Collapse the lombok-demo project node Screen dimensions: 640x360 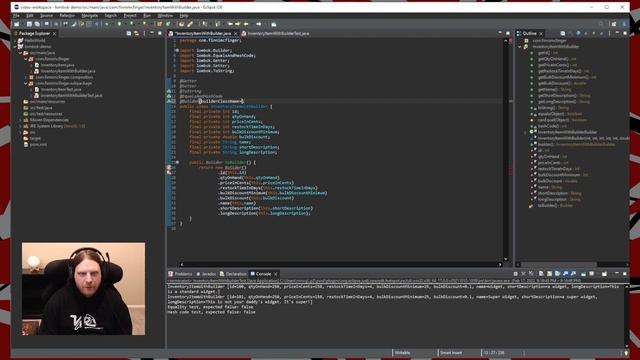click(x=16, y=47)
